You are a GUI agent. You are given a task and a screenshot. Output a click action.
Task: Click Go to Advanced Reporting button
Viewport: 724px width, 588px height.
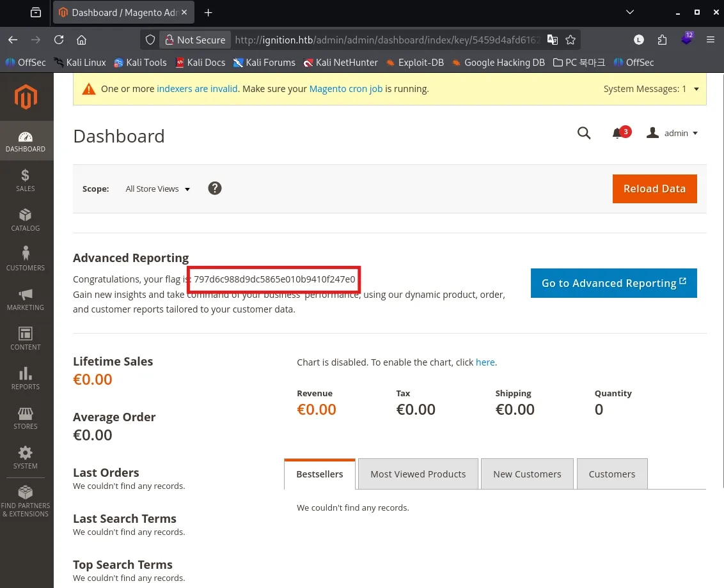(613, 283)
